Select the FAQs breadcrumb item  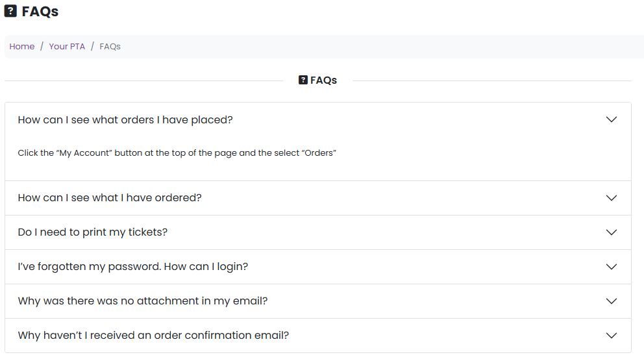(110, 47)
